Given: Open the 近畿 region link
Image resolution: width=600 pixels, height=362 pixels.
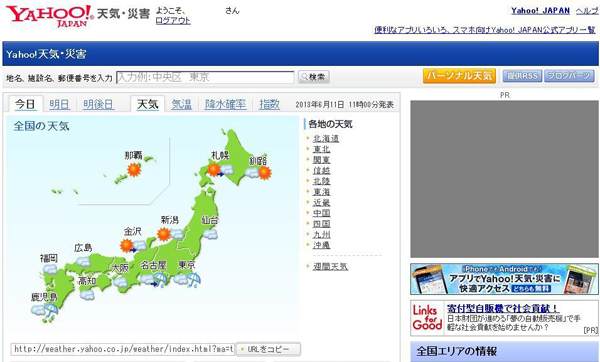Looking at the screenshot, I should point(321,202).
